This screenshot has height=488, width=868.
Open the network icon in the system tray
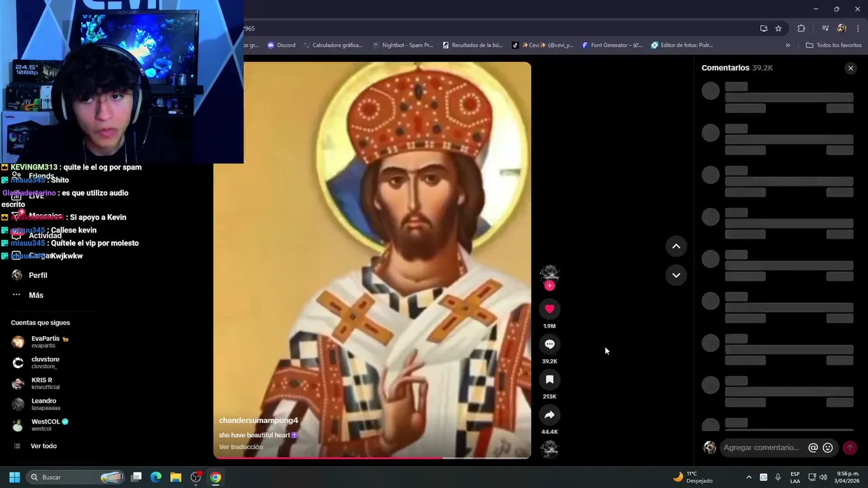click(812, 477)
